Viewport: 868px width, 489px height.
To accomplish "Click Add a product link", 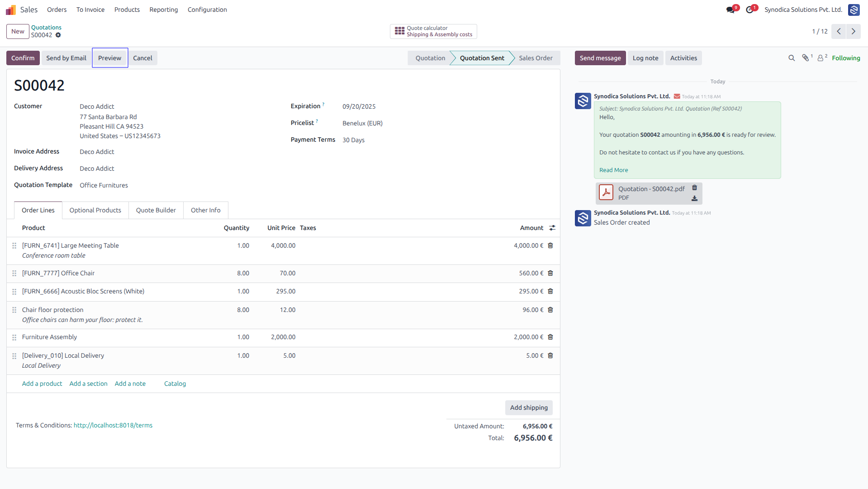I will click(x=42, y=384).
